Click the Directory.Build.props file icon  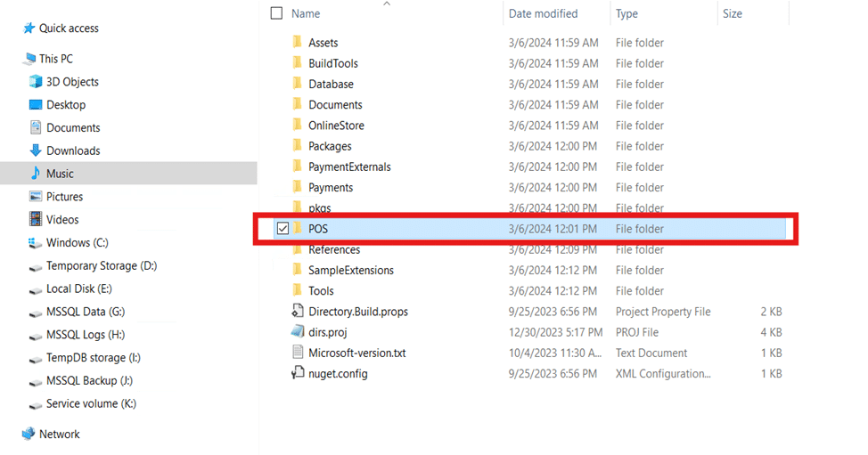pos(298,312)
